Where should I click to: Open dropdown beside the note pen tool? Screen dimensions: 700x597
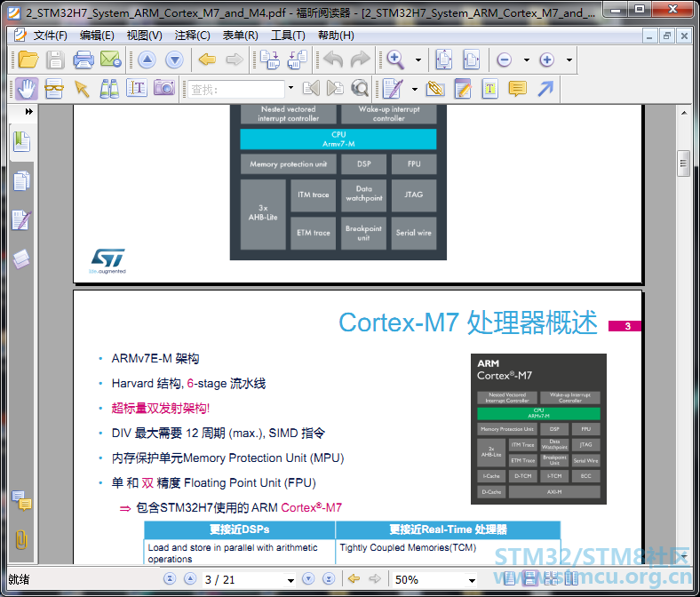click(x=414, y=89)
